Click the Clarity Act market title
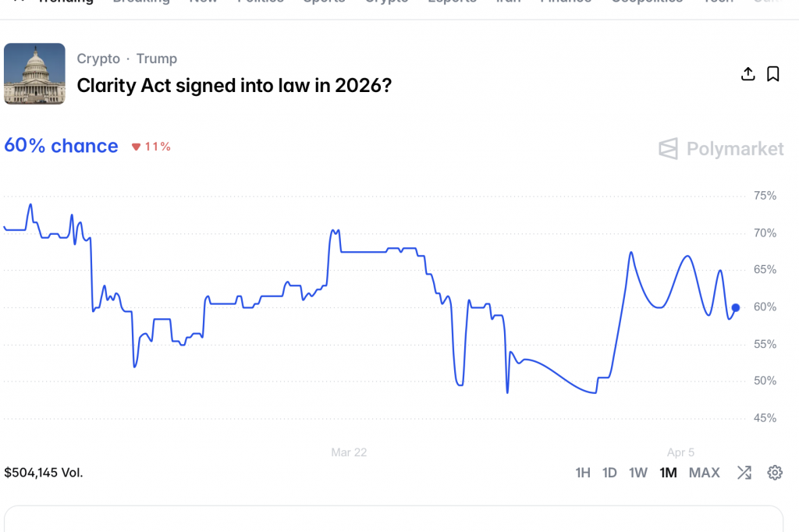 [234, 85]
